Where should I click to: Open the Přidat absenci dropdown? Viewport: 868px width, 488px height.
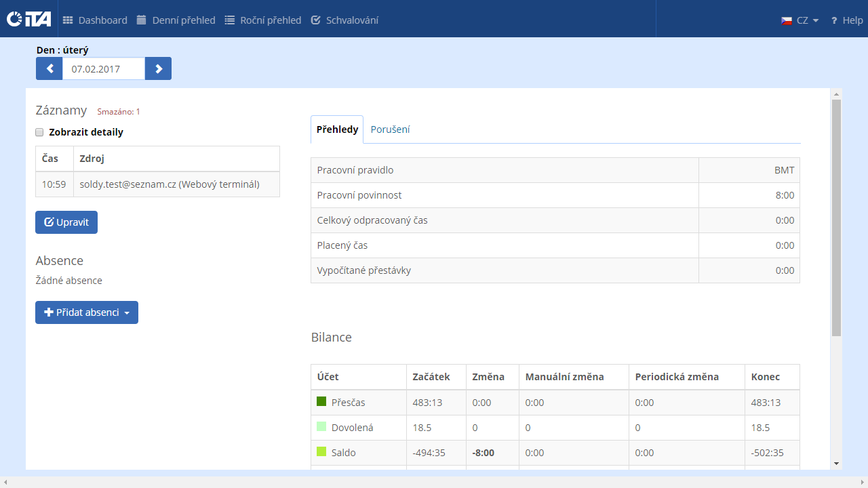coord(87,312)
